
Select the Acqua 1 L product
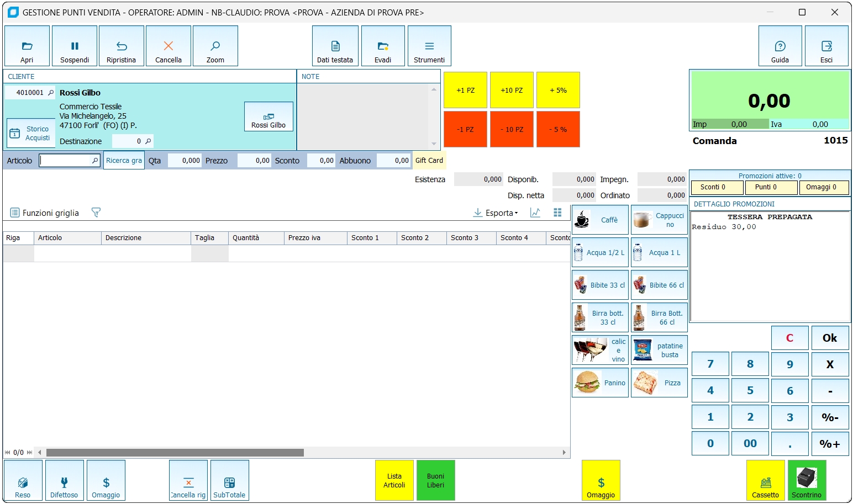point(659,252)
